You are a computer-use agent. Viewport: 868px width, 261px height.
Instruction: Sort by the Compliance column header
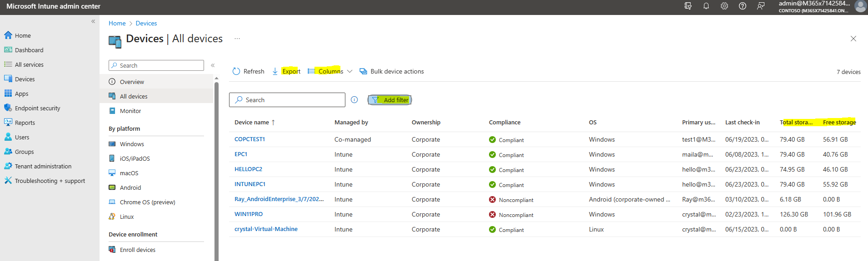click(x=504, y=122)
